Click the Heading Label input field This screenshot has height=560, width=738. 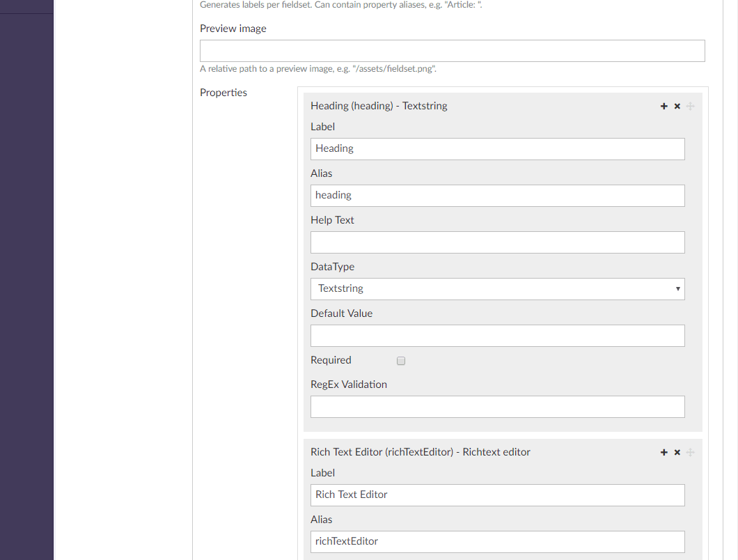tap(498, 149)
